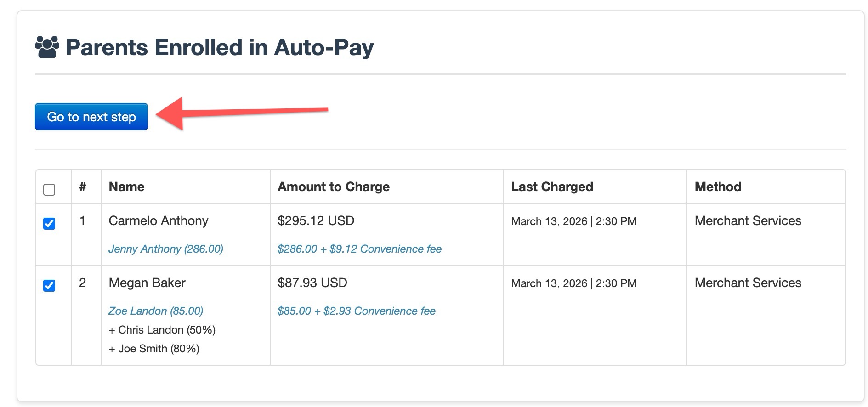
Task: Click the $295.12 USD amount
Action: coord(316,221)
